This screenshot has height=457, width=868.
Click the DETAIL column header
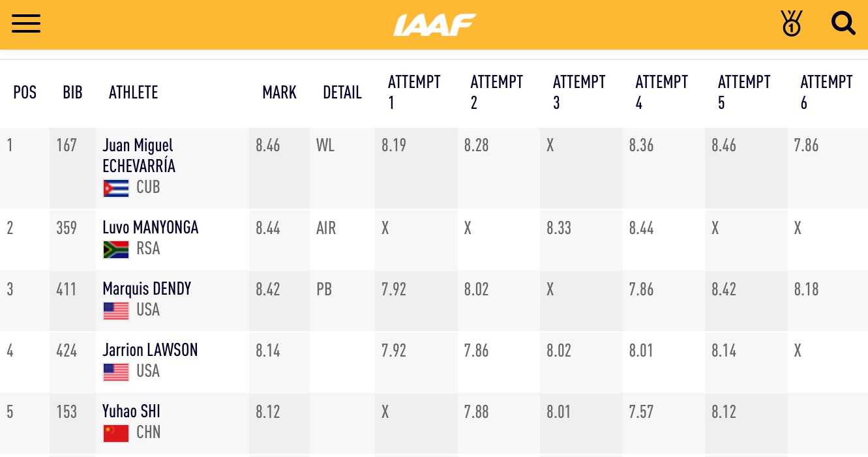coord(342,93)
